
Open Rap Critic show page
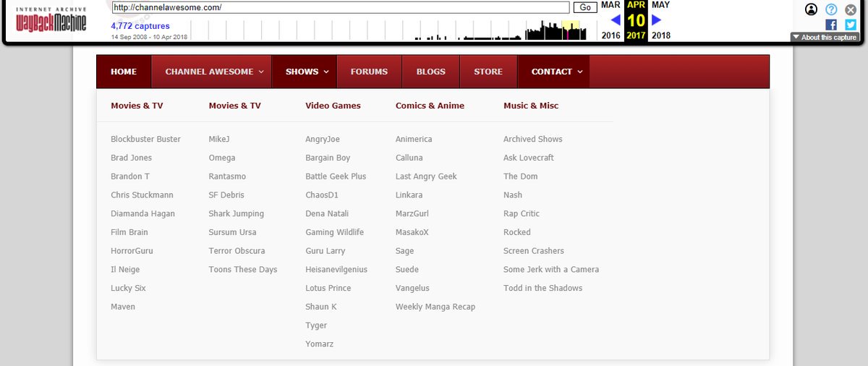[x=522, y=214]
